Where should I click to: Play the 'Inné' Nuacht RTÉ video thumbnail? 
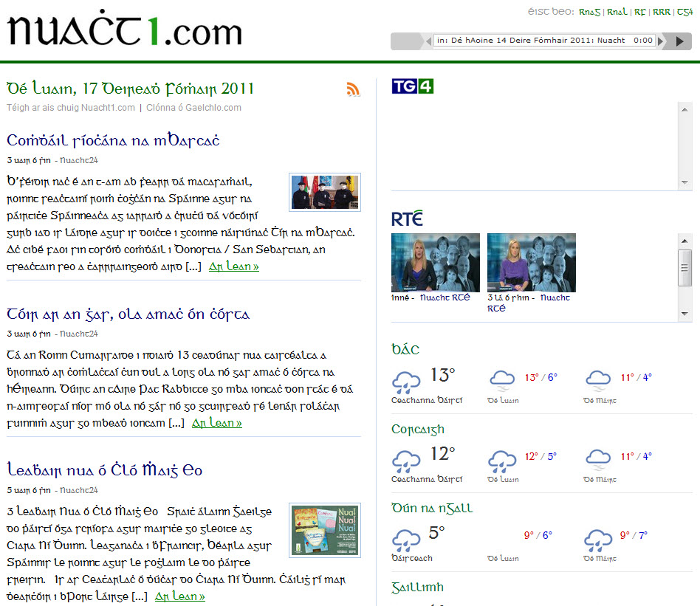435,263
